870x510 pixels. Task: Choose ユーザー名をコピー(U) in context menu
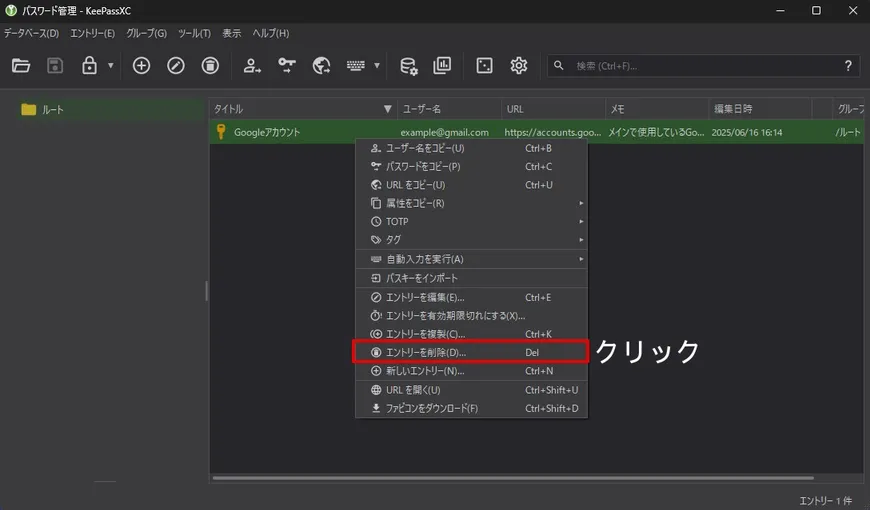[x=471, y=148]
